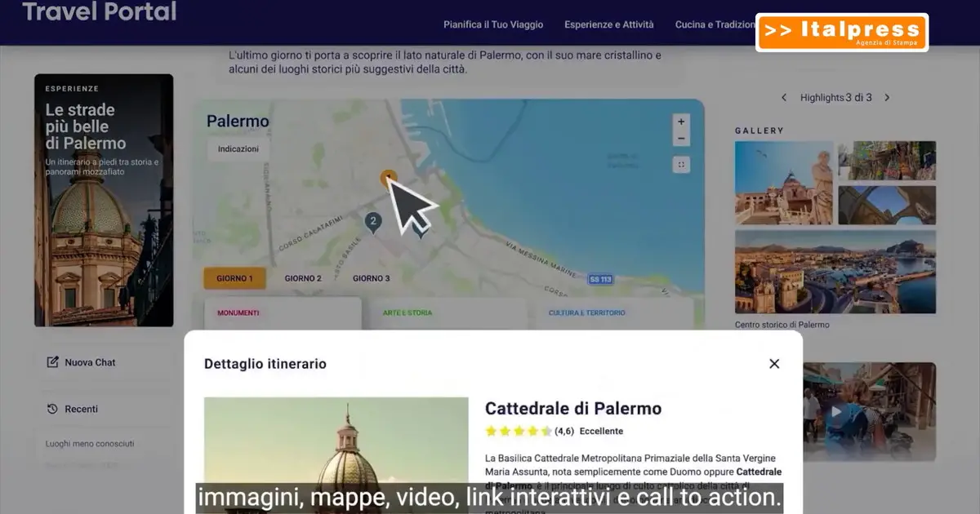980x514 pixels.
Task: Click the Recenti history icon
Action: (53, 409)
